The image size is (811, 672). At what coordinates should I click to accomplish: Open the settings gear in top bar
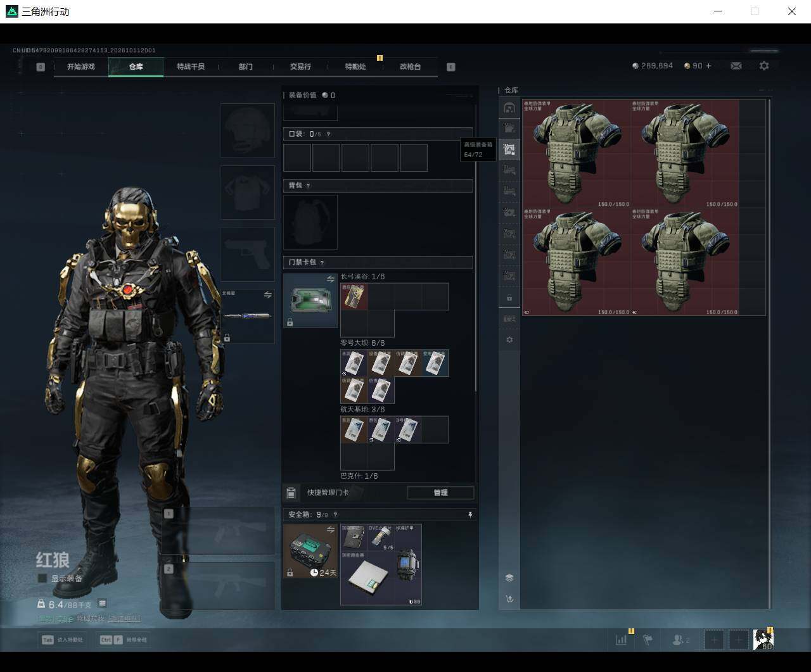764,66
